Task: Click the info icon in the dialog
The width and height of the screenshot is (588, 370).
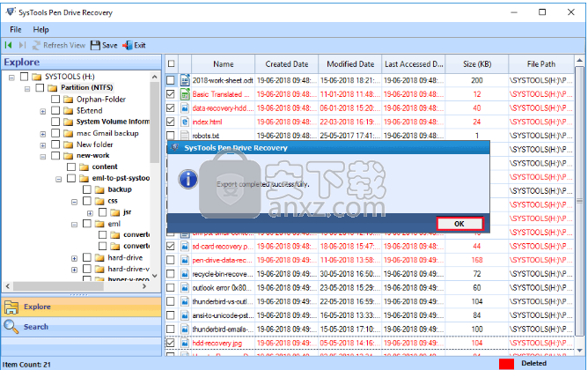Action: click(188, 179)
